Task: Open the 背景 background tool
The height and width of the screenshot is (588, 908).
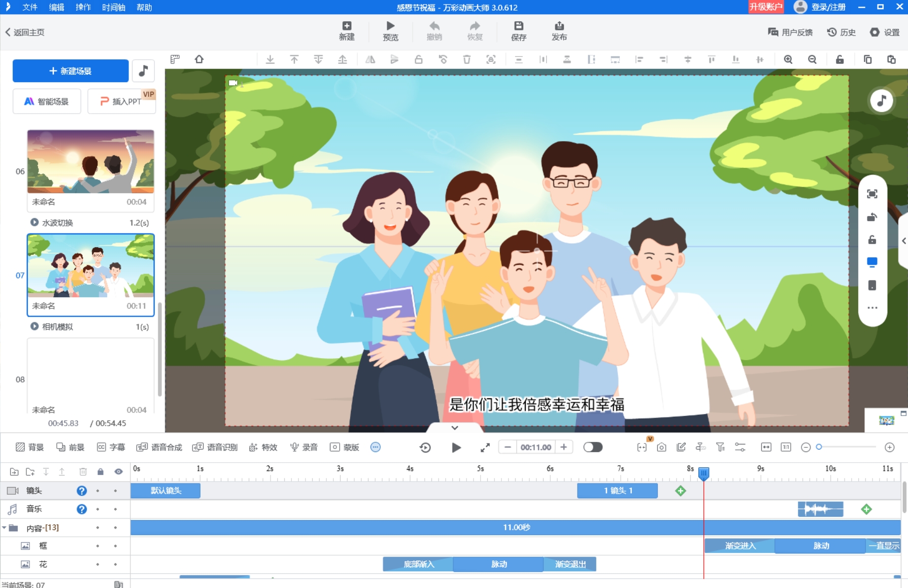Action: (29, 447)
